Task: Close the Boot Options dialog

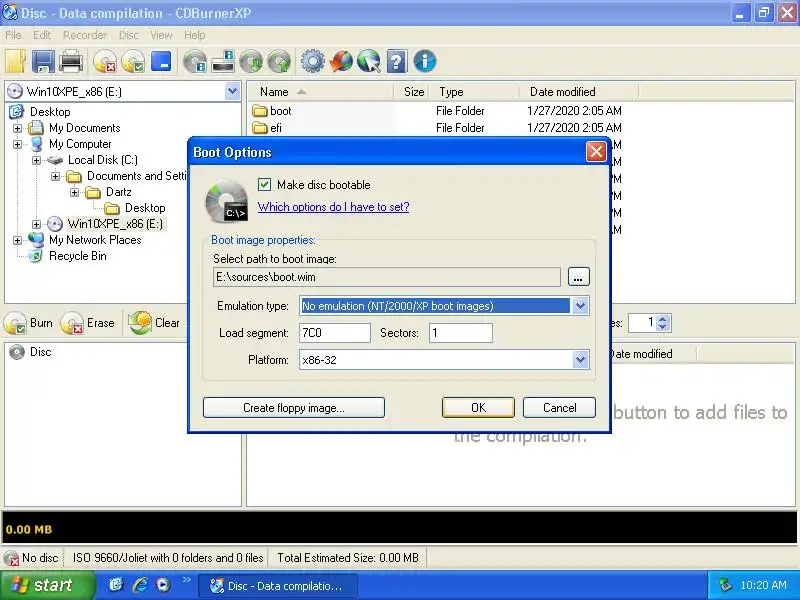Action: [596, 152]
